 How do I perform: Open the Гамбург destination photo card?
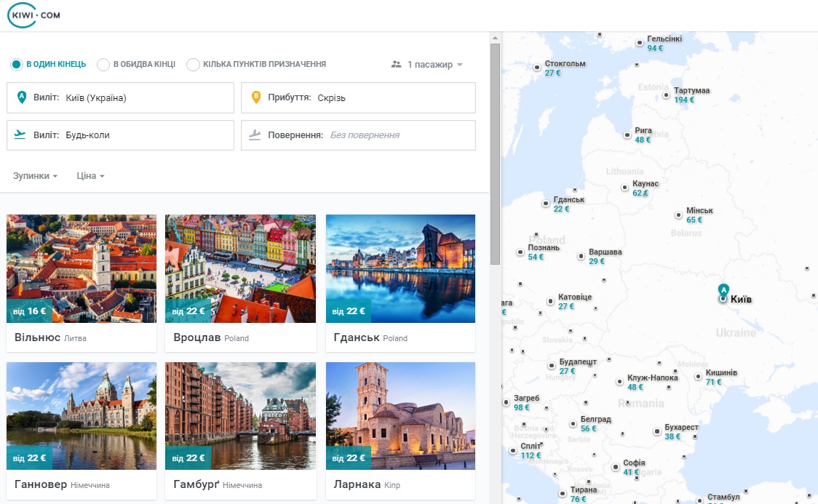(x=240, y=416)
